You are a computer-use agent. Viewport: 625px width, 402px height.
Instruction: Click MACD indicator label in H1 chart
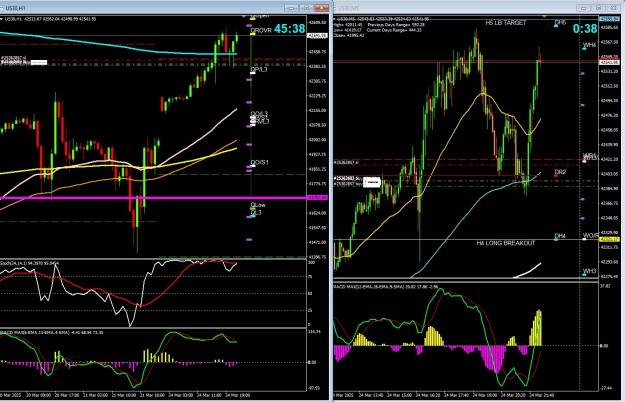point(52,332)
